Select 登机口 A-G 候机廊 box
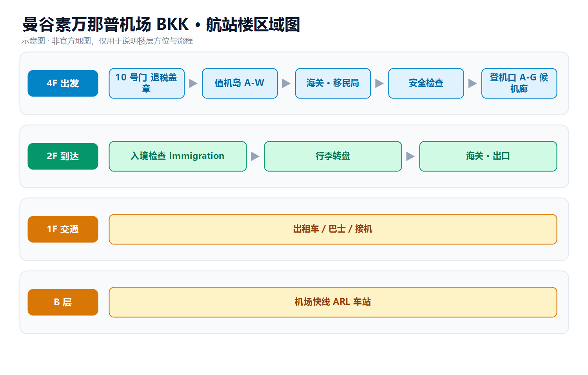This screenshot has width=588, height=375. [x=519, y=83]
